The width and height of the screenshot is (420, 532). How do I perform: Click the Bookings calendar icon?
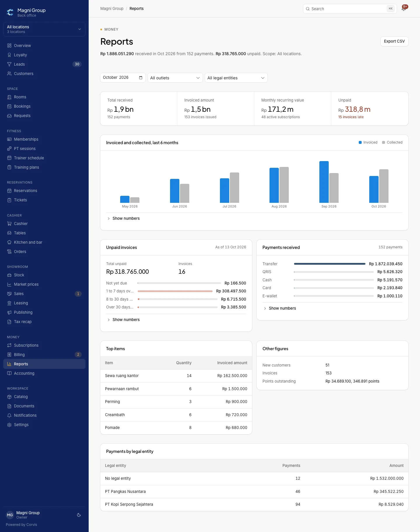tap(9, 106)
